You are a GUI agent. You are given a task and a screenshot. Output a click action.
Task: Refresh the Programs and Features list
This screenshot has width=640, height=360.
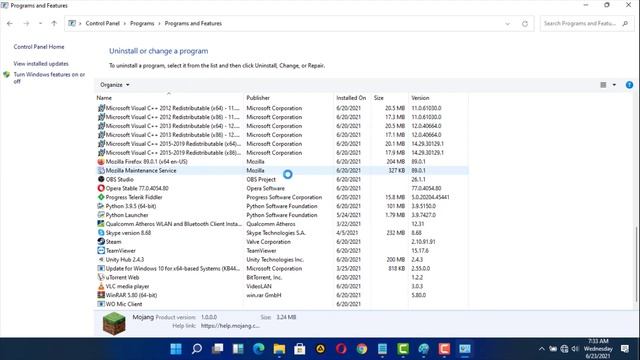tap(525, 24)
